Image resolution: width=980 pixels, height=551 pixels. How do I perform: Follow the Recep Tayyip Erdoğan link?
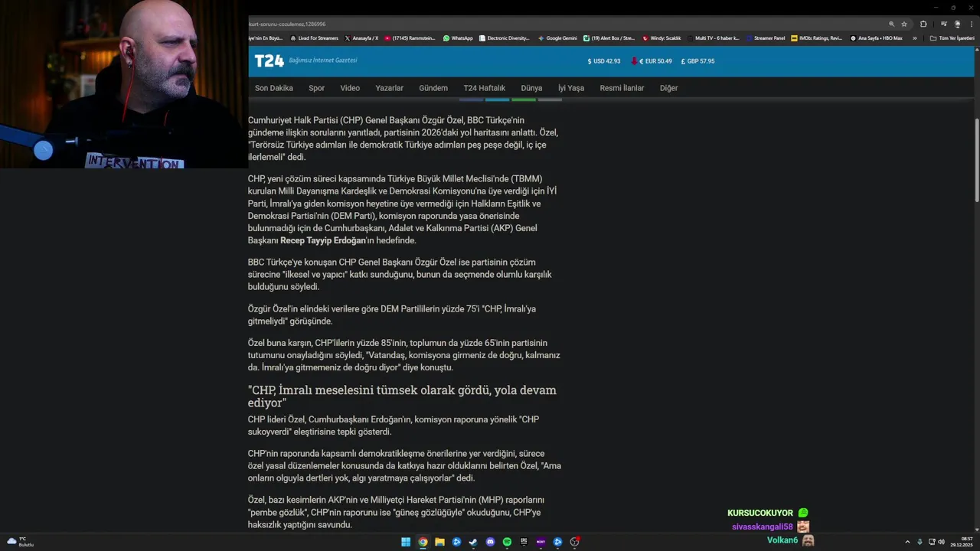[323, 240]
